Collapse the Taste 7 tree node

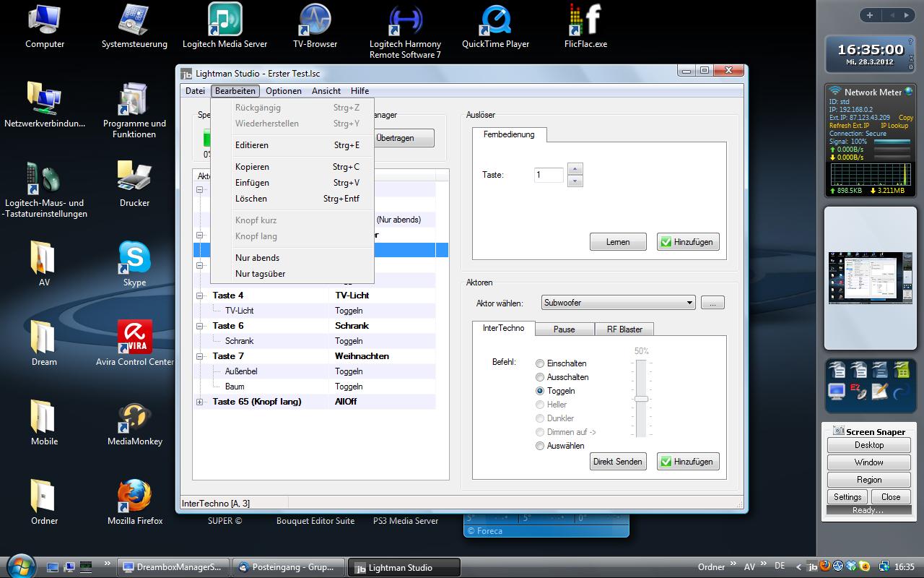pos(200,356)
